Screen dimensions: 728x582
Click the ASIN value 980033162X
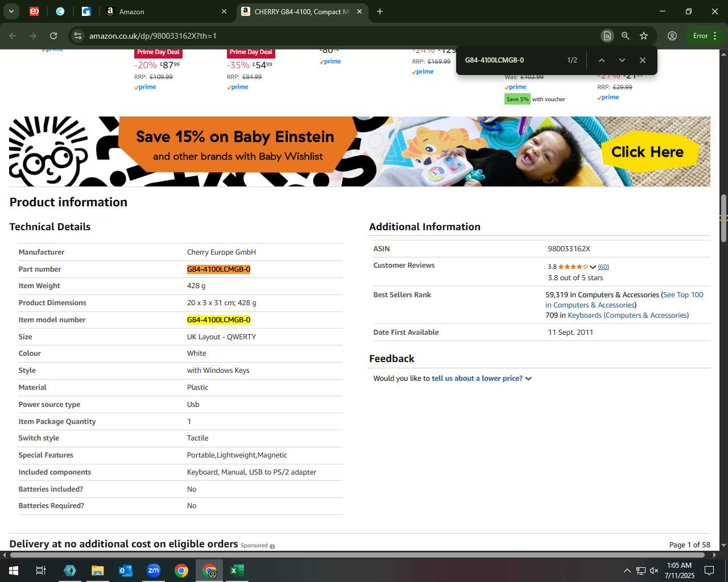[x=569, y=249]
